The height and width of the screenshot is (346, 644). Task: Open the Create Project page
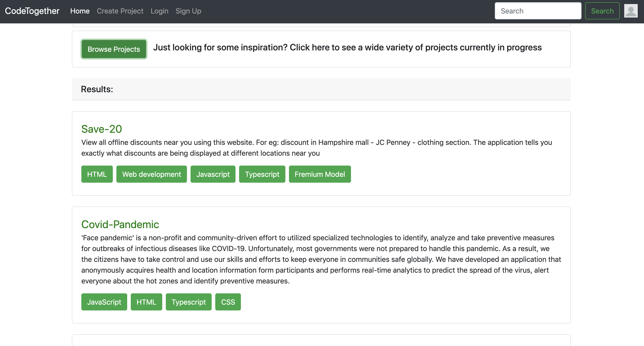tap(120, 11)
